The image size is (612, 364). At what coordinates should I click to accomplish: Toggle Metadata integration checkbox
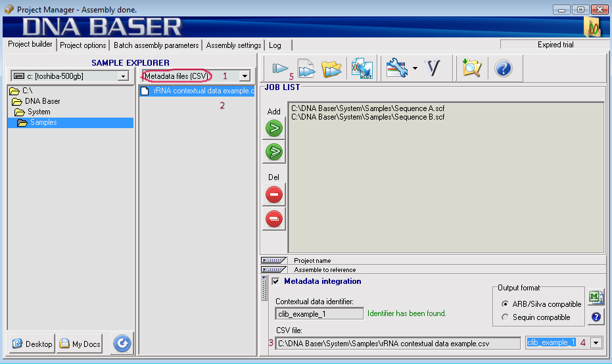coord(275,281)
